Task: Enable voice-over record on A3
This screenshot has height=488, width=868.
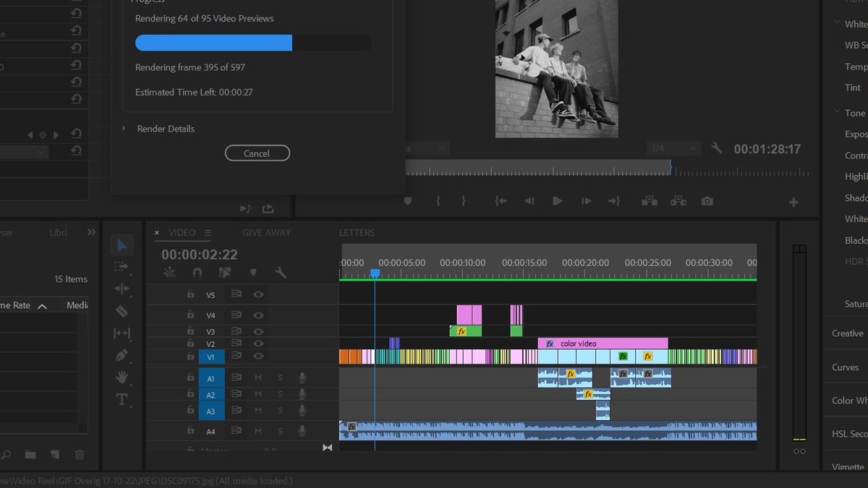Action: click(302, 411)
